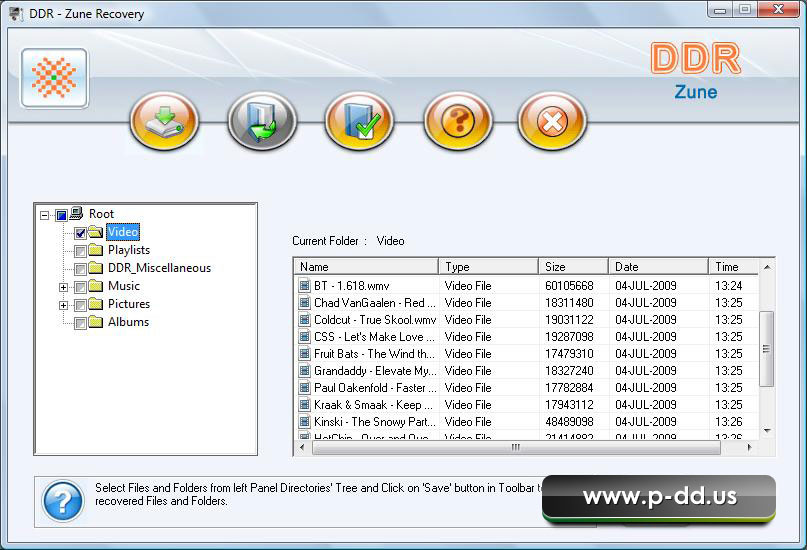Select size value 48489098
Viewport: 807px width, 550px height.
tap(569, 422)
